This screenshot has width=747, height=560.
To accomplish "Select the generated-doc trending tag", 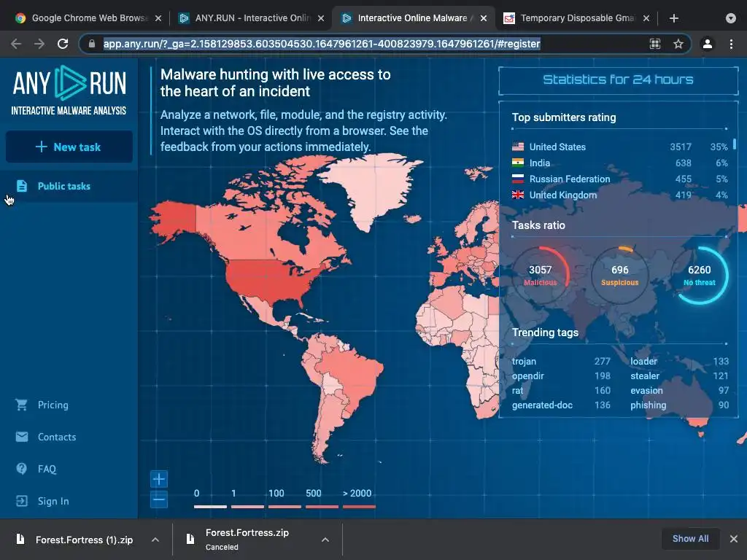I will click(542, 405).
